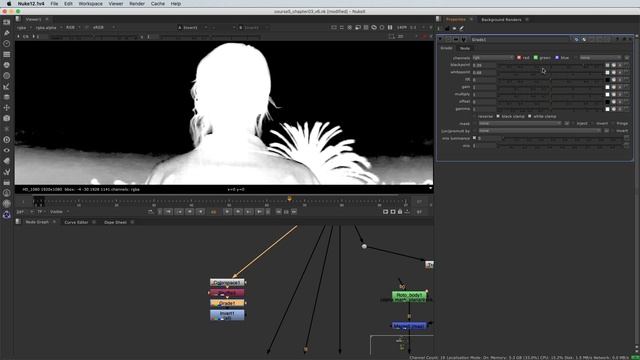
Task: Click the blackpoint white color swatch
Action: [607, 65]
